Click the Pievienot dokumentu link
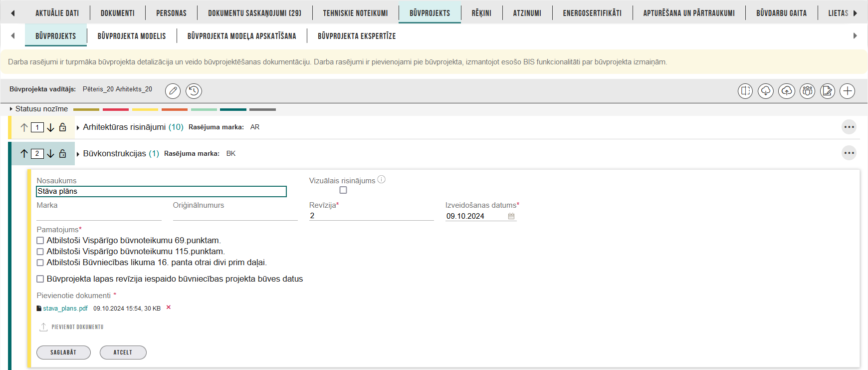Screen dimensions: 868x370 pos(77,327)
